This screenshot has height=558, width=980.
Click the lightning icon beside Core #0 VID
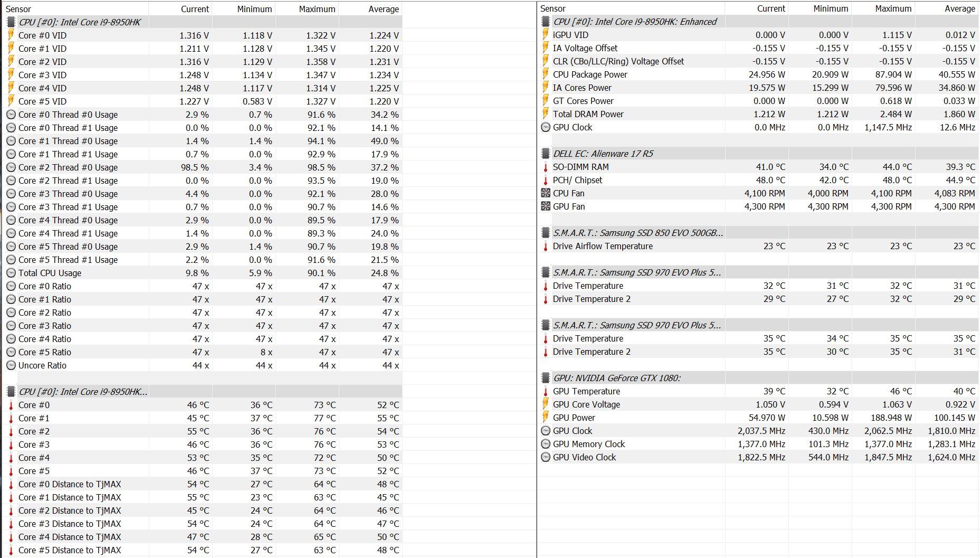pos(11,35)
